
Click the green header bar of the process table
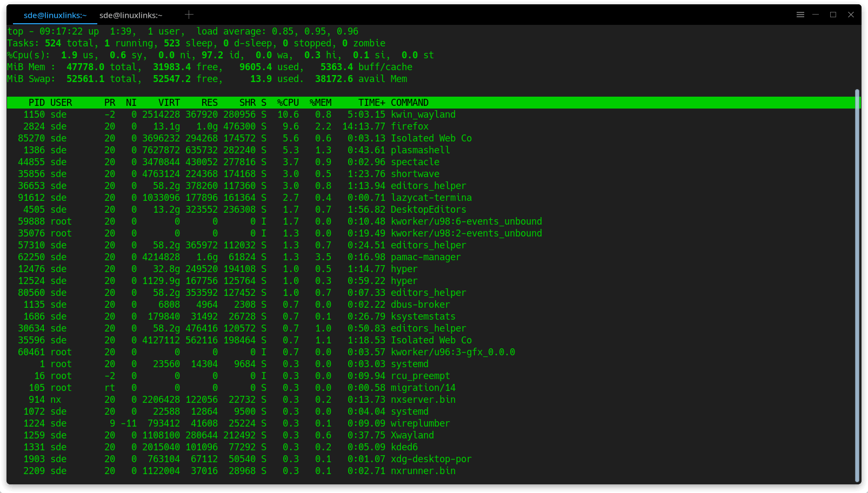coord(595,102)
